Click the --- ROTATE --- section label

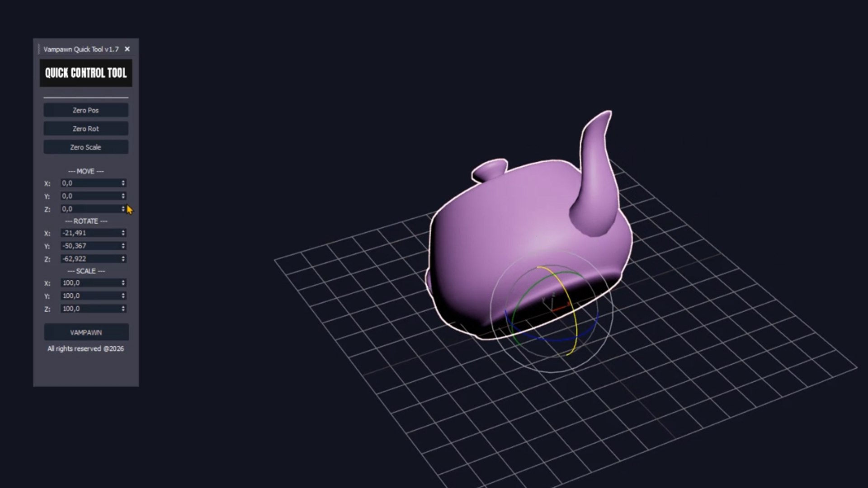point(86,221)
